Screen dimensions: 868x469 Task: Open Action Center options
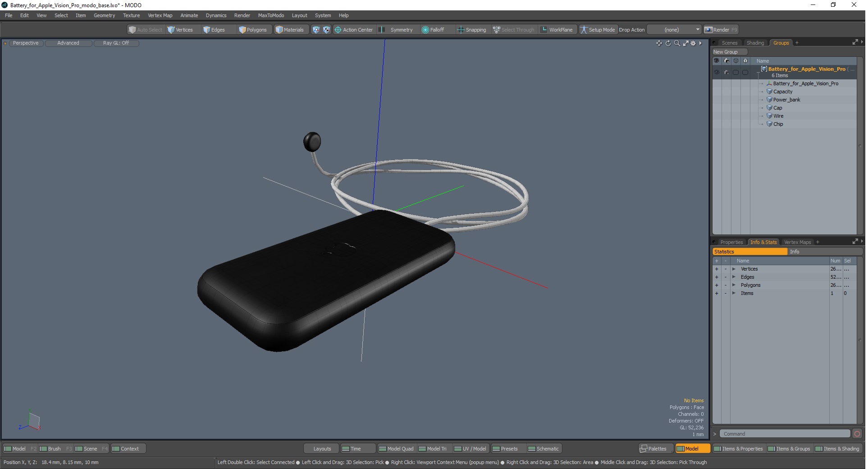[x=354, y=30]
